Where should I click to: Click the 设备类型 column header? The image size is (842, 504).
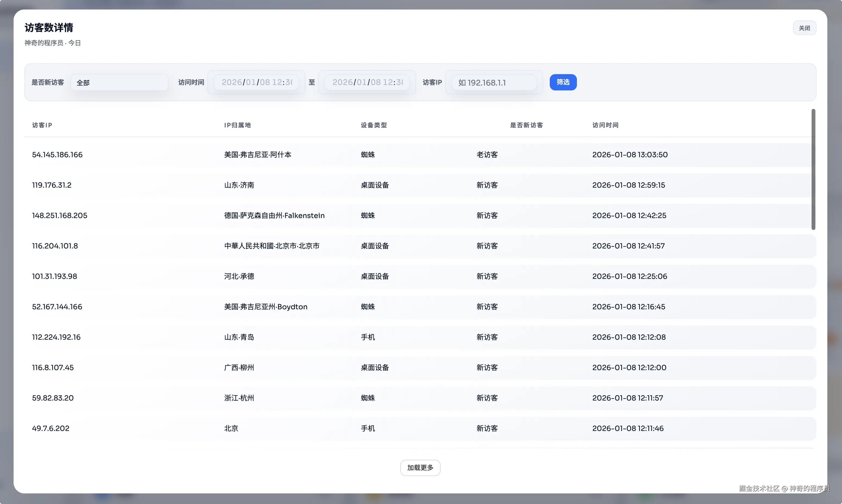click(374, 125)
